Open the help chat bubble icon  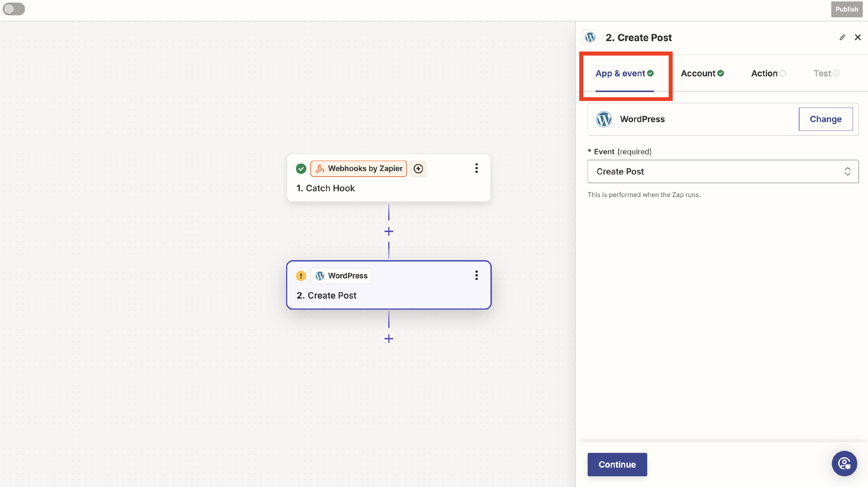tap(844, 463)
